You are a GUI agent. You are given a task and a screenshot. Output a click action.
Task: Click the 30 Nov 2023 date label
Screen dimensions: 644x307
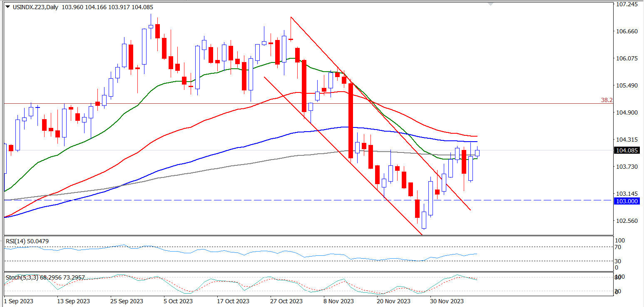pos(446,301)
